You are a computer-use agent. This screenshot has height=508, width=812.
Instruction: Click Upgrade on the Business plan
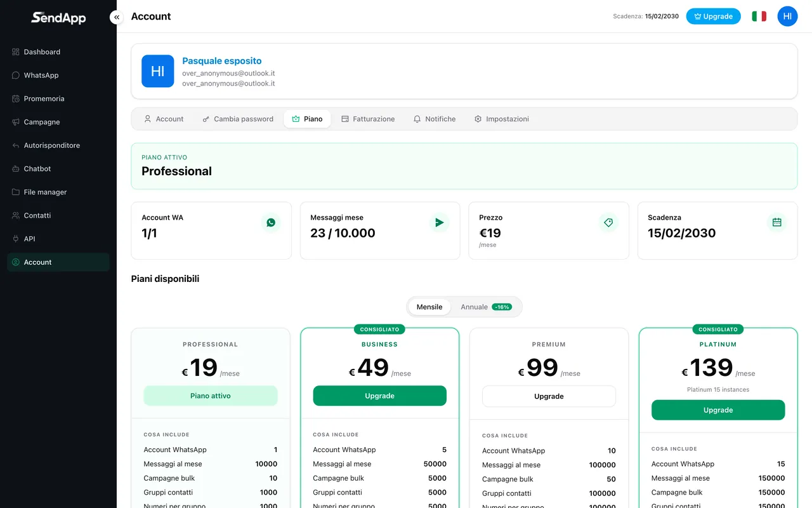click(379, 396)
